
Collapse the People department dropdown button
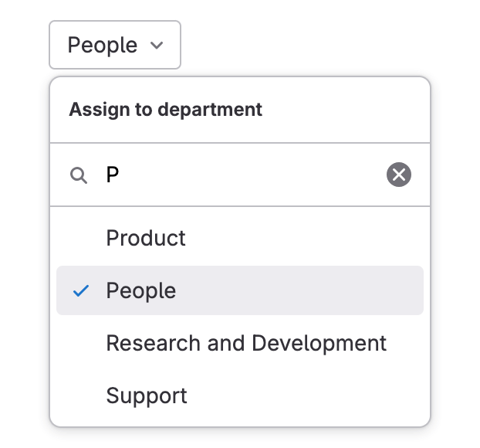point(115,46)
